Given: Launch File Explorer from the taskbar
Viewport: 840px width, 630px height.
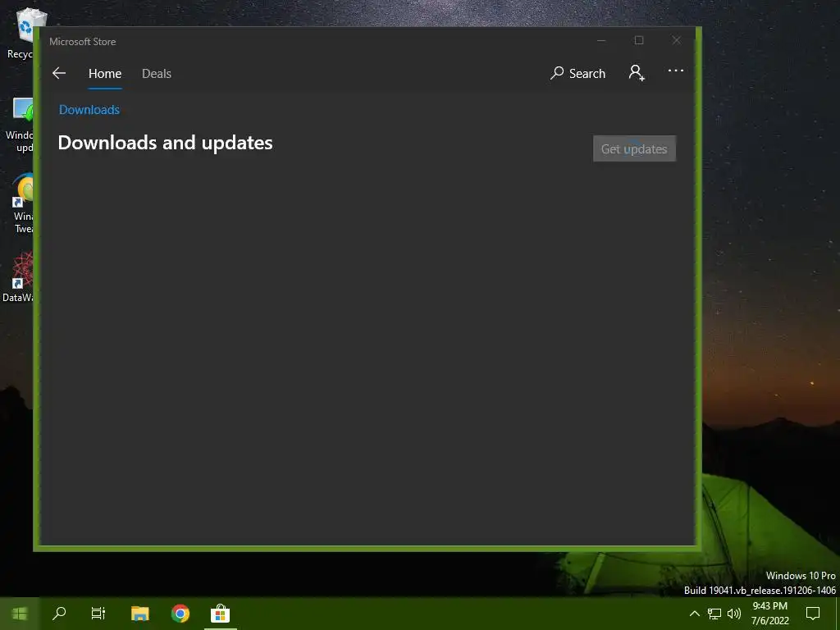Looking at the screenshot, I should click(139, 614).
